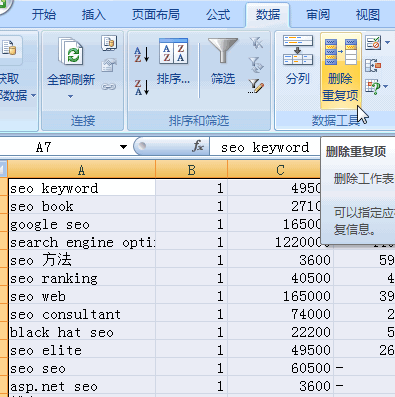Open the data validation icon
Image resolution: width=395 pixels, height=397 pixels.
pos(373,43)
